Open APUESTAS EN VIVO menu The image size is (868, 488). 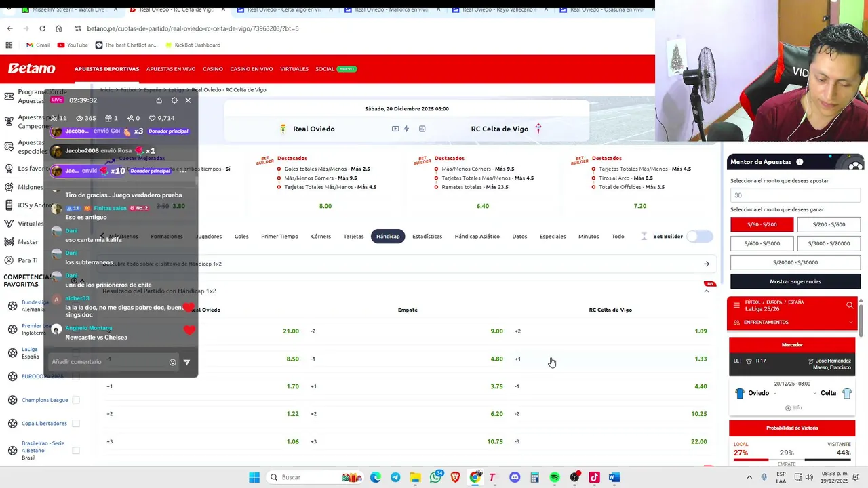click(171, 68)
